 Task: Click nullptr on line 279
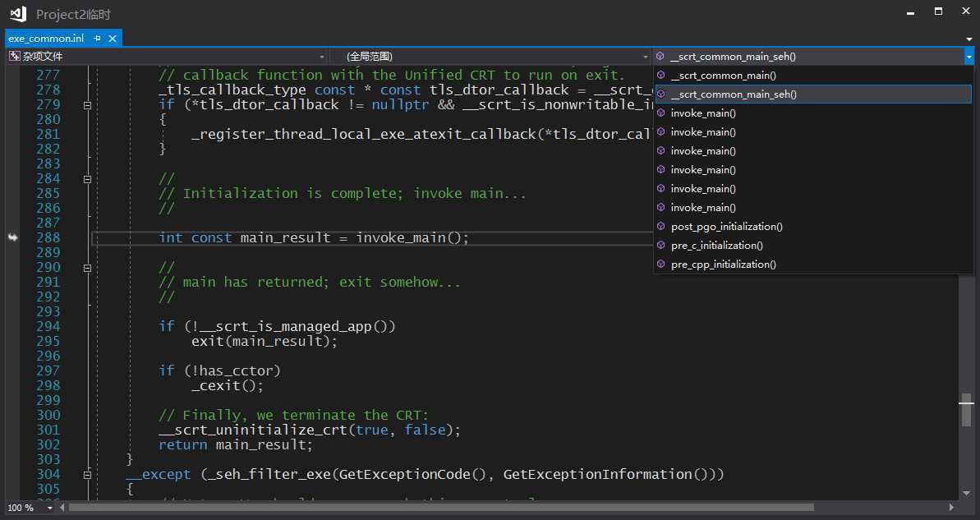[400, 105]
